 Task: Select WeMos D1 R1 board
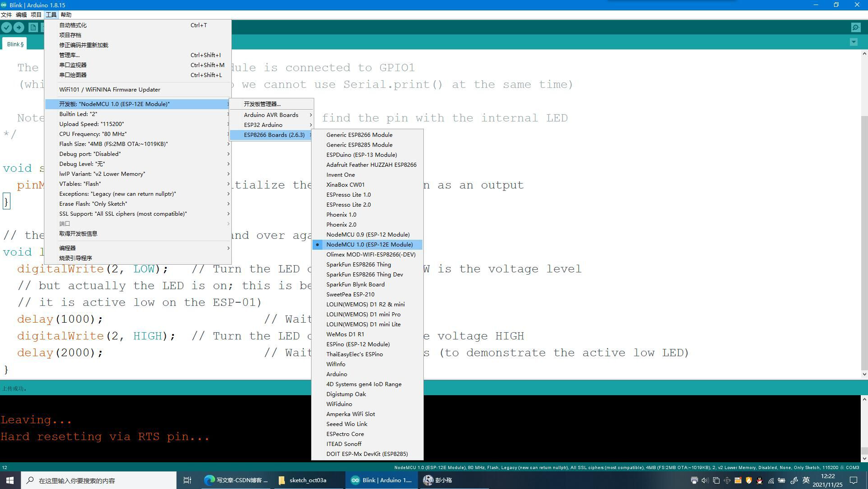(x=368, y=334)
